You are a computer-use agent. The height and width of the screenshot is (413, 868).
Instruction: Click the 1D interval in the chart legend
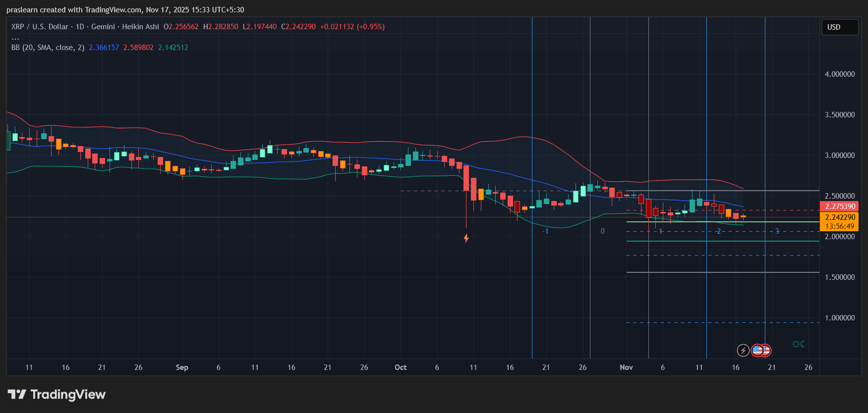tap(80, 27)
